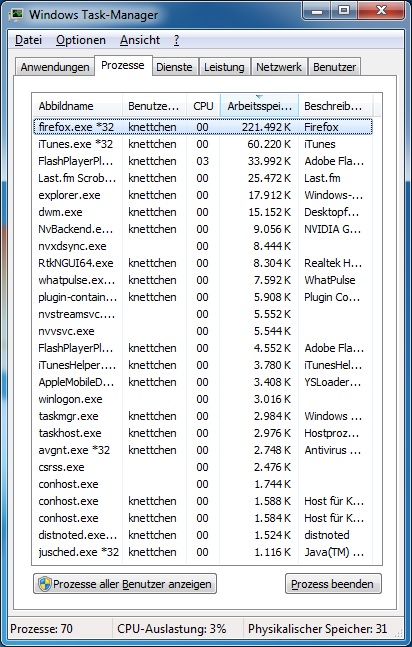Screen dimensions: 412x647
Task: Click the 60.220 K memory value
Action: tap(269, 144)
